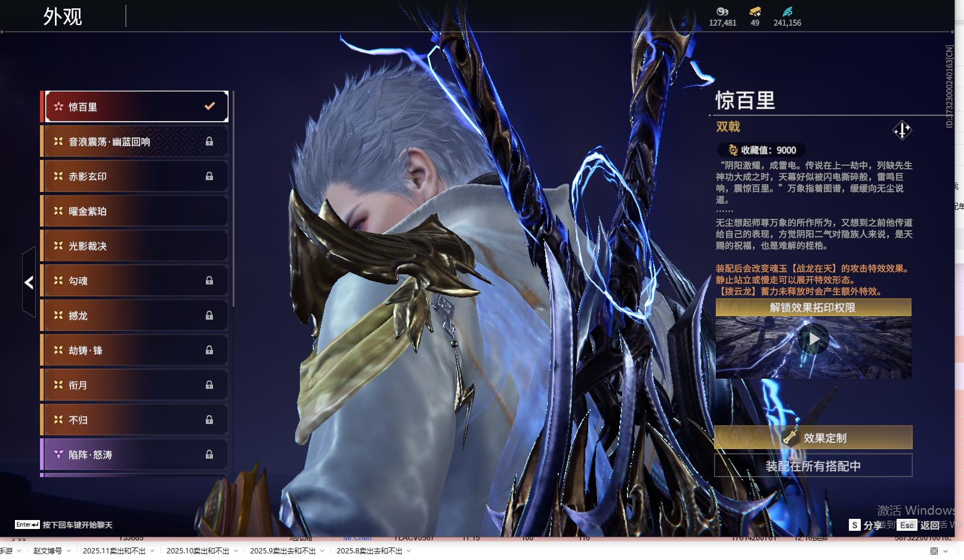Screen dimensions: 964x560
Task: Click the spreadsheet grid view icon
Action: [x=934, y=551]
